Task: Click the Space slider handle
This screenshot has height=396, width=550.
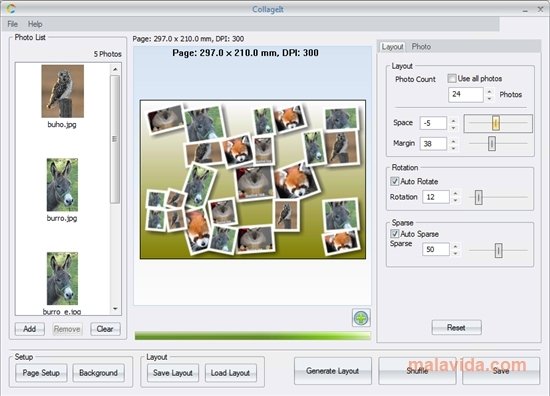Action: (496, 123)
